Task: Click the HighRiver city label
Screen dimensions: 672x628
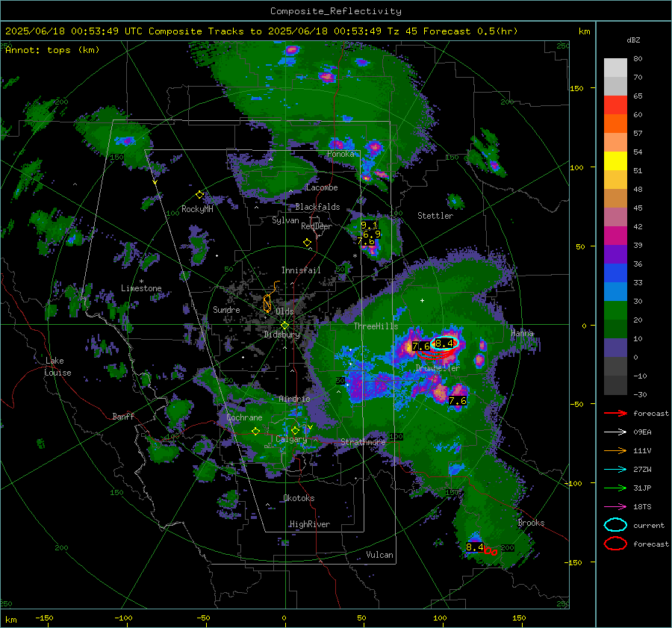Action: (310, 524)
